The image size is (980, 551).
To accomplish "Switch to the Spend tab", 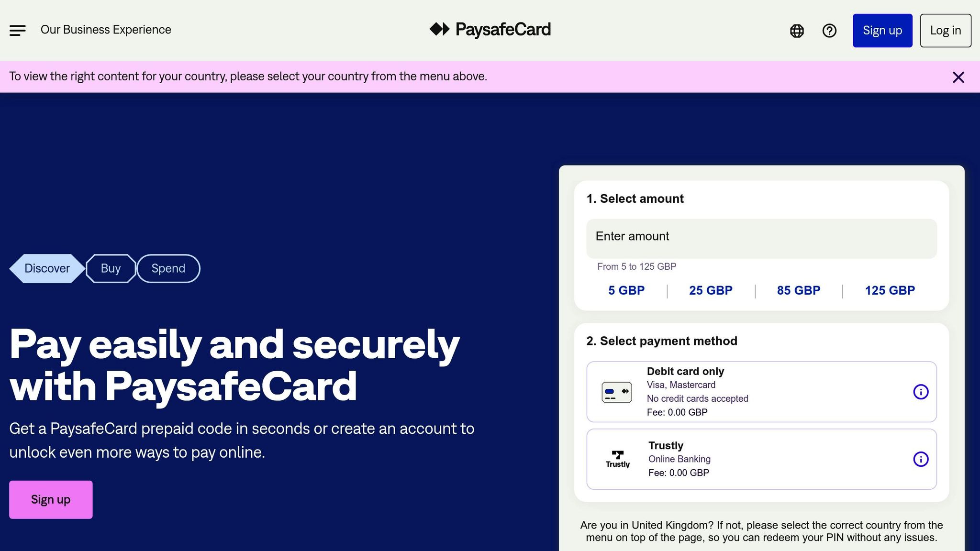I will click(168, 268).
